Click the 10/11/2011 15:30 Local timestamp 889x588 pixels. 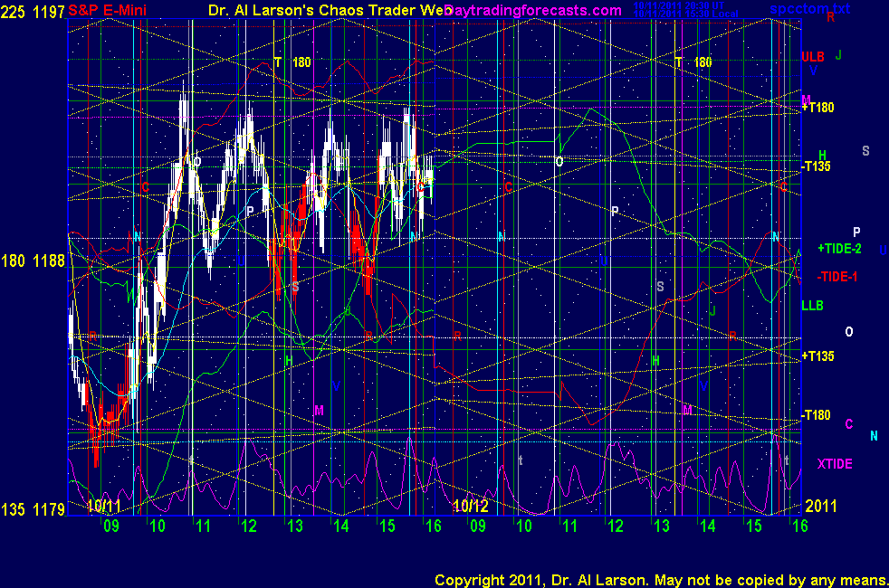coord(685,14)
